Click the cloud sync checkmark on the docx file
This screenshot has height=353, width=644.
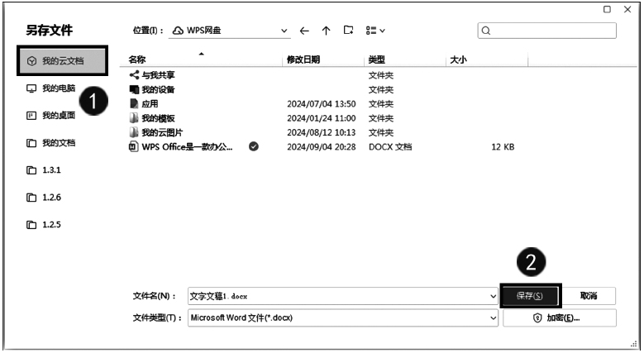click(x=254, y=147)
